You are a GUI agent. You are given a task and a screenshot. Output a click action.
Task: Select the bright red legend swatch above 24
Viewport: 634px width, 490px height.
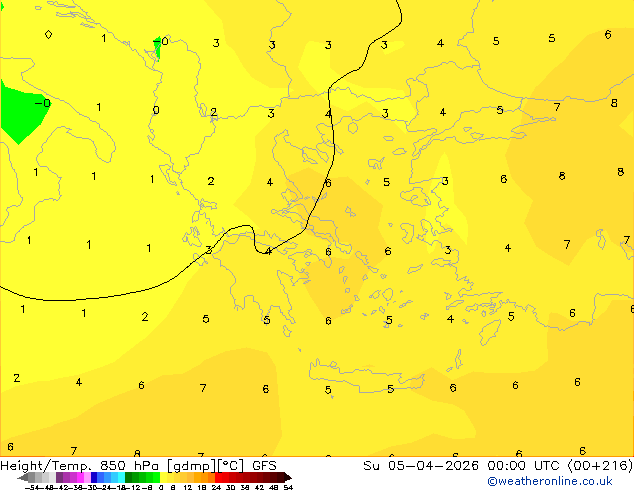[218, 477]
